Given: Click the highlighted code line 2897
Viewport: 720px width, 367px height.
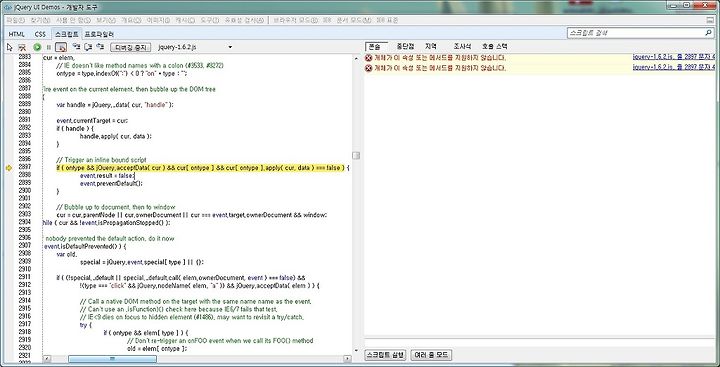Looking at the screenshot, I should pos(202,168).
